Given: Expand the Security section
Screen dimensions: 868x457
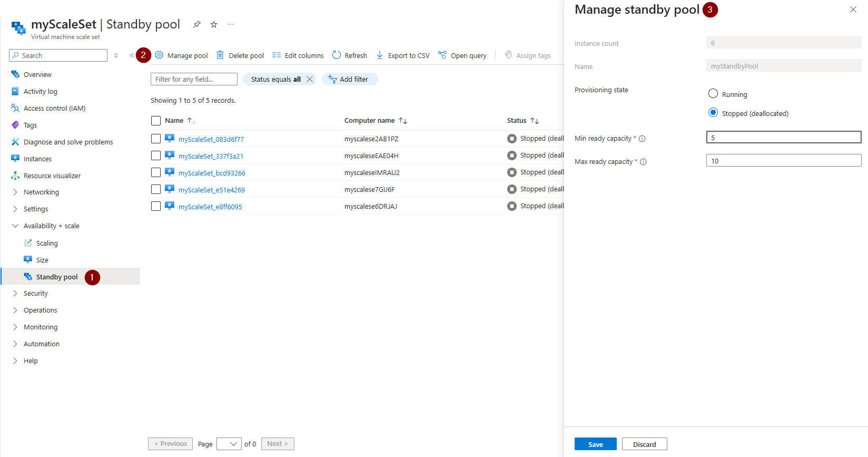Looking at the screenshot, I should [x=15, y=293].
